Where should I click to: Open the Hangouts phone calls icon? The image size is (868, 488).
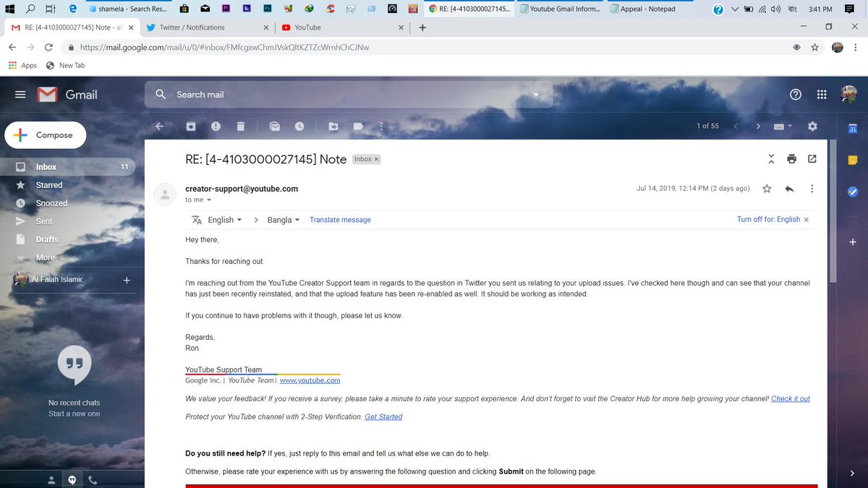[x=93, y=479]
